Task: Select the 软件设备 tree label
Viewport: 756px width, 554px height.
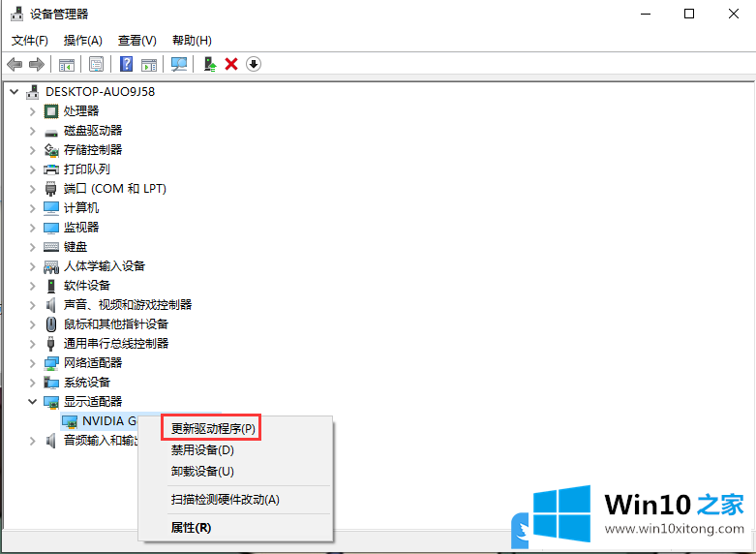Action: pos(87,286)
